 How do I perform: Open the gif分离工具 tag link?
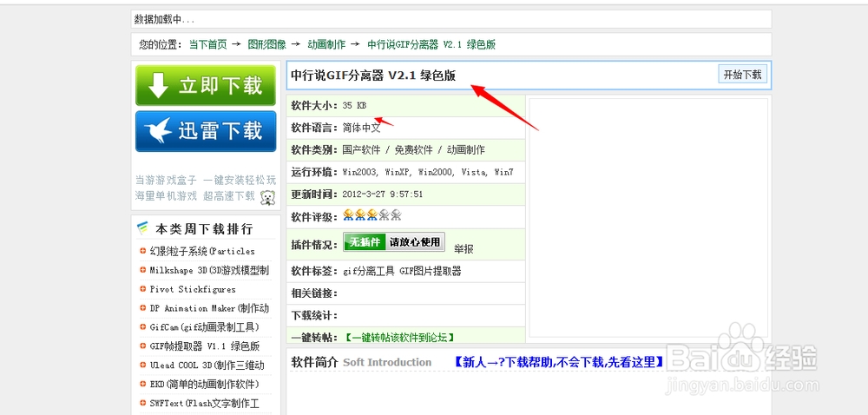click(x=368, y=271)
